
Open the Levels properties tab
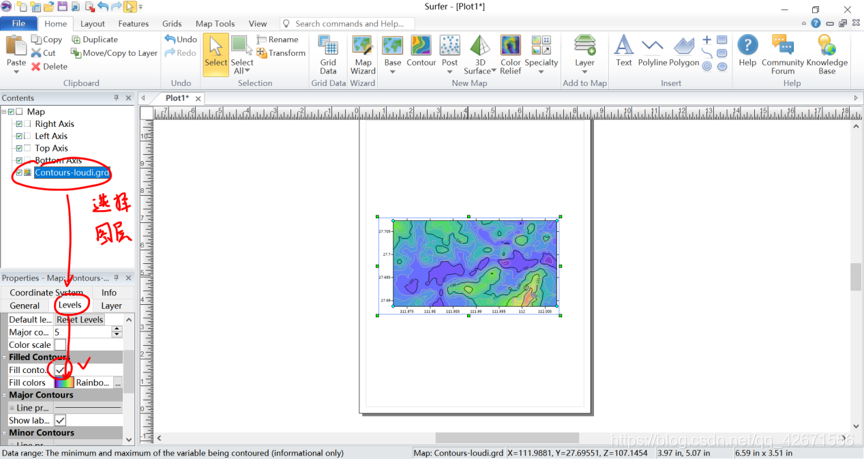pos(70,305)
